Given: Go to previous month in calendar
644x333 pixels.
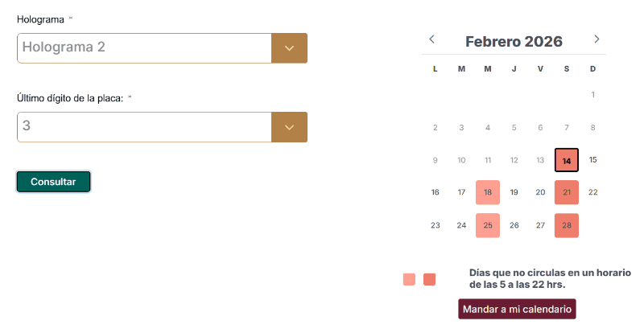Looking at the screenshot, I should point(432,39).
